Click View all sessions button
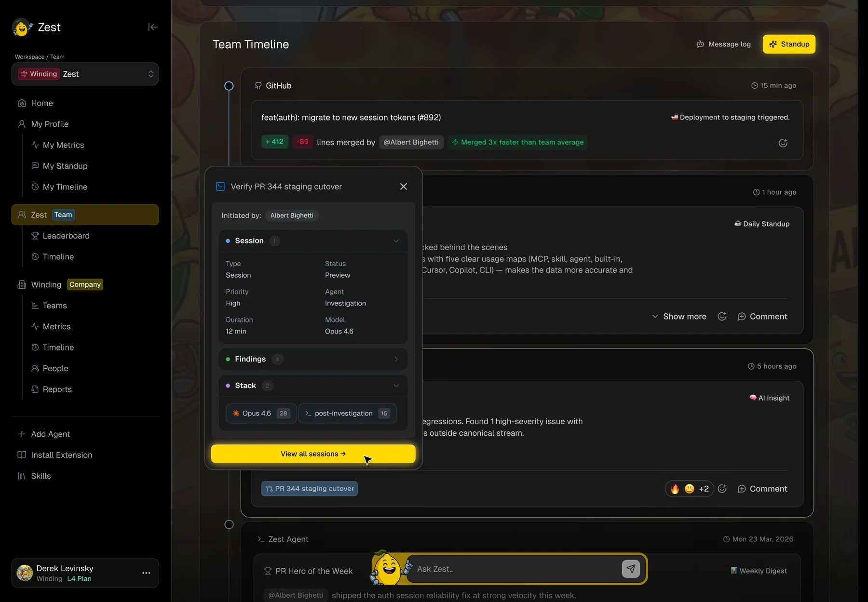Screen dimensions: 868x602 [313, 454]
